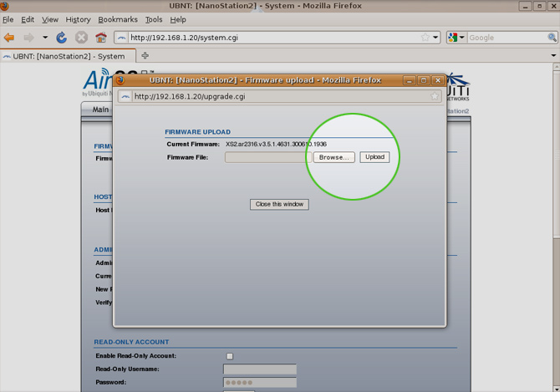Click scrollbar up arrow in main window

click(x=557, y=66)
